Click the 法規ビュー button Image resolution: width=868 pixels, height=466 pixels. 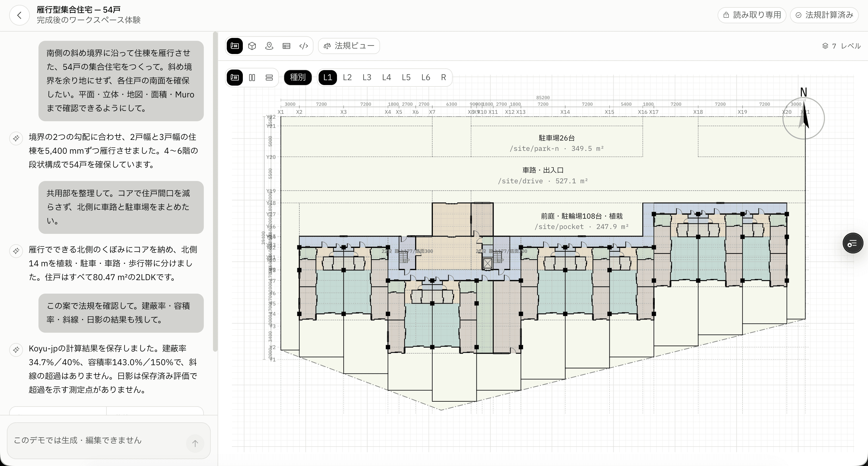[349, 46]
